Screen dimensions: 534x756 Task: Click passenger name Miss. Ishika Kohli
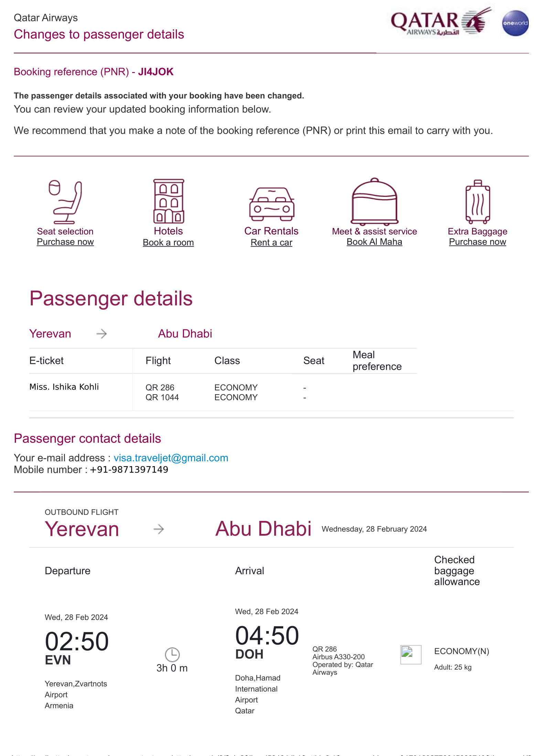click(64, 387)
